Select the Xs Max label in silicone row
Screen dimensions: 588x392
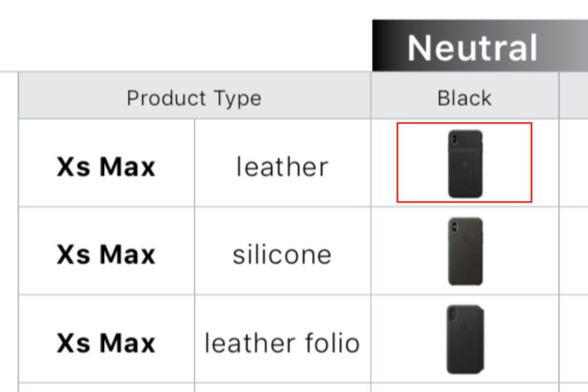click(106, 254)
